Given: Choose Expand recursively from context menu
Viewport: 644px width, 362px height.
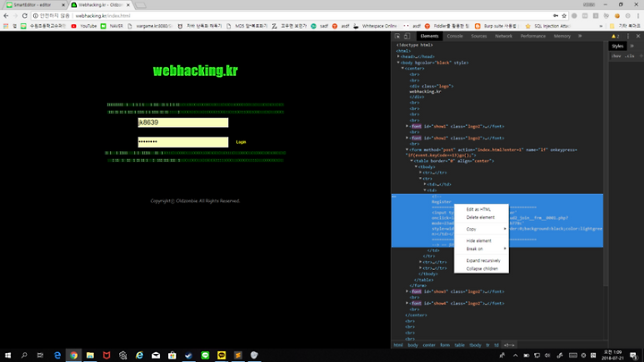Looking at the screenshot, I should [x=481, y=261].
